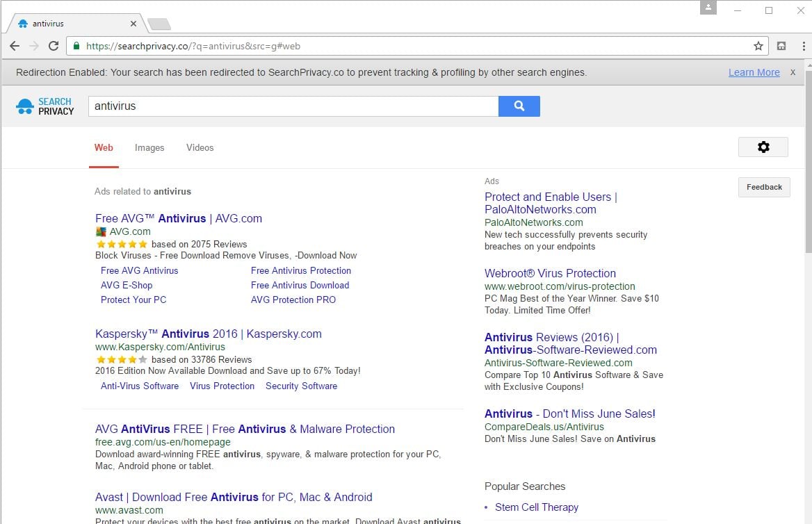Click the AVG.com favicon icon

pyautogui.click(x=101, y=231)
